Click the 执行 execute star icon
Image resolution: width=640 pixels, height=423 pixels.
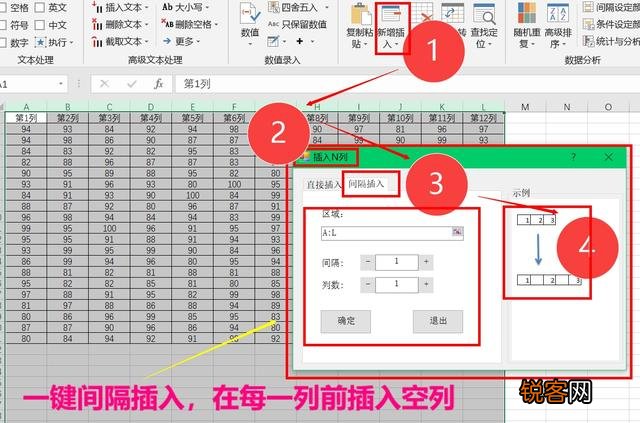pos(40,42)
